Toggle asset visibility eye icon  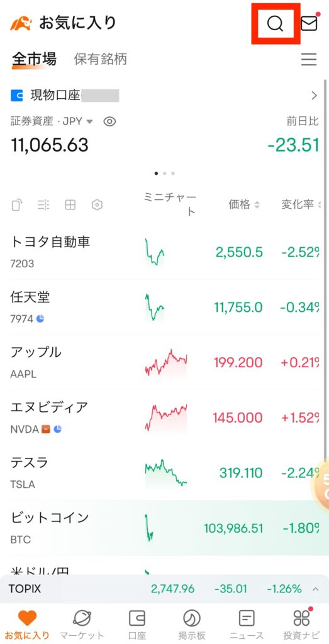(x=109, y=121)
